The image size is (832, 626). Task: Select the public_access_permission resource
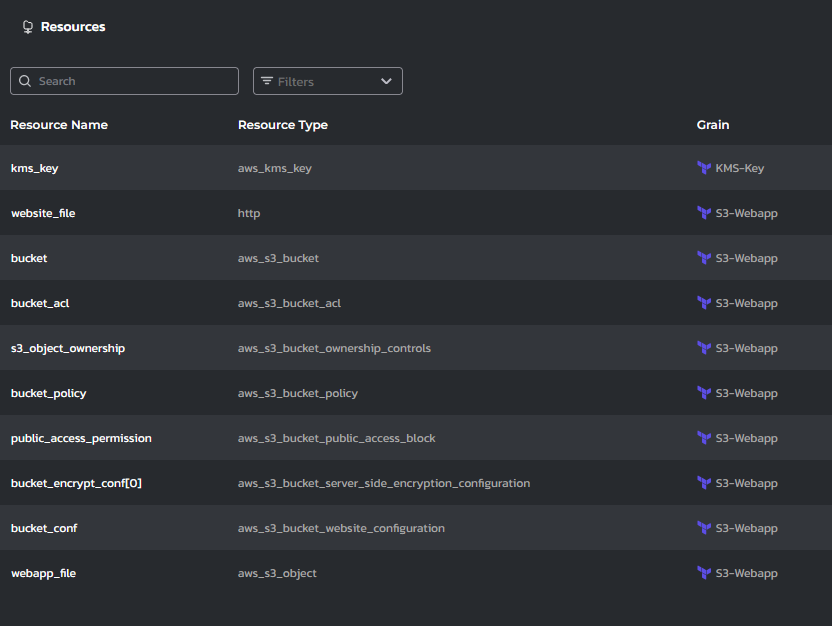tap(81, 438)
